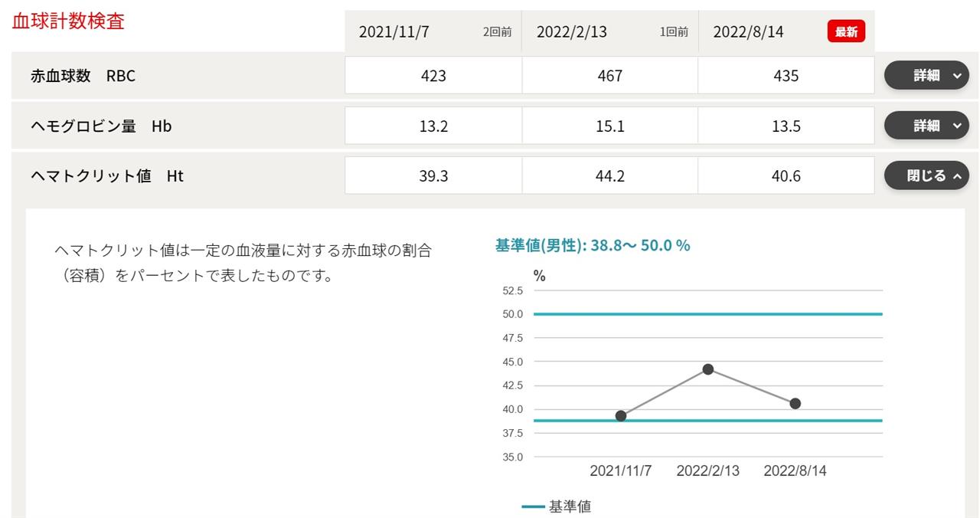Screen dimensions: 980x518
Task: Click the 1回前 label in header
Action: pyautogui.click(x=674, y=32)
